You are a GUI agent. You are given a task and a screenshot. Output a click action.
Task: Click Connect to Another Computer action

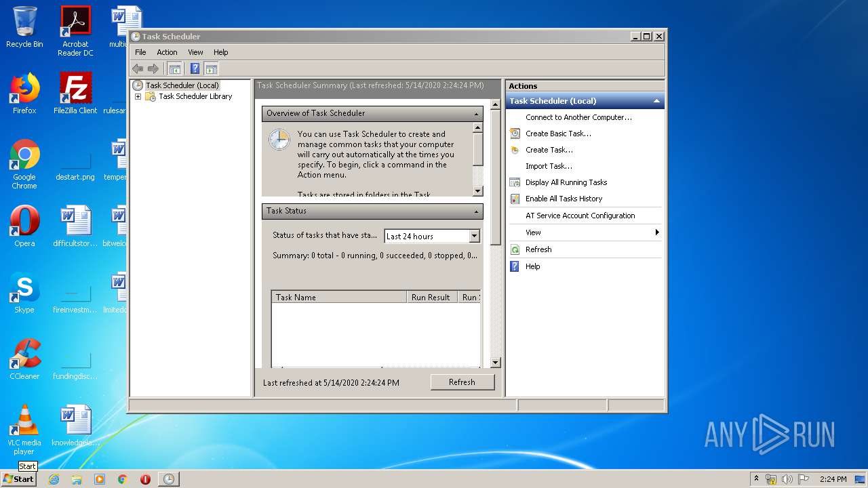(578, 117)
